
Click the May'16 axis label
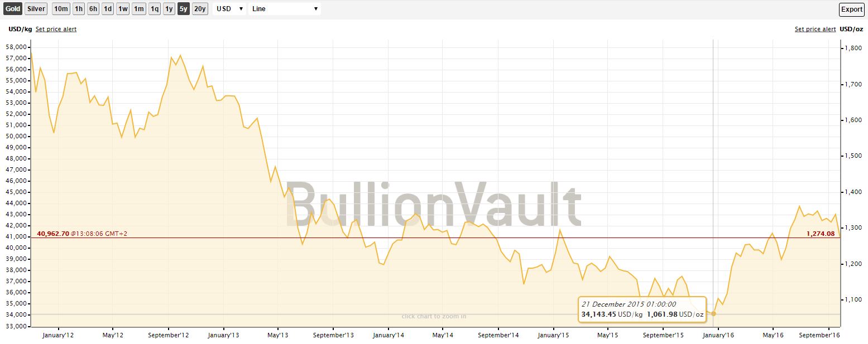773,335
